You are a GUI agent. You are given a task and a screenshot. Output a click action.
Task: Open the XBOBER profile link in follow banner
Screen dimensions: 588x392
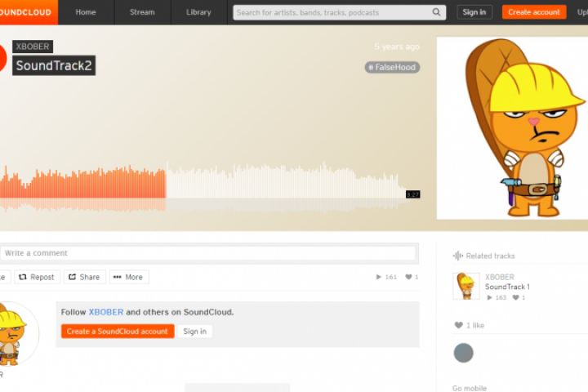click(x=105, y=312)
